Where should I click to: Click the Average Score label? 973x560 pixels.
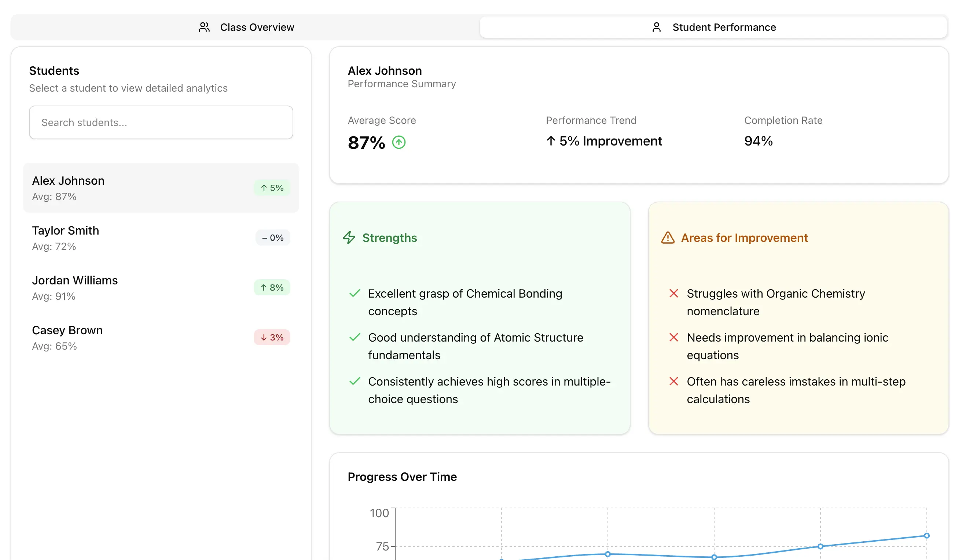pyautogui.click(x=382, y=120)
